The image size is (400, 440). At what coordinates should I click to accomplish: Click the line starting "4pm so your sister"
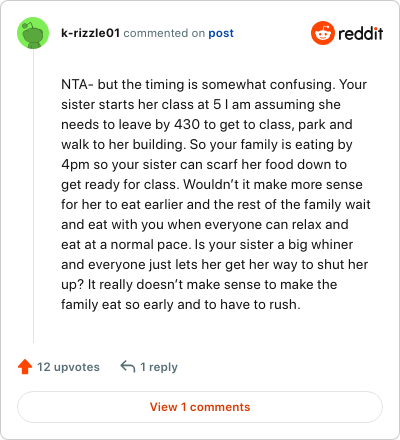pos(204,165)
